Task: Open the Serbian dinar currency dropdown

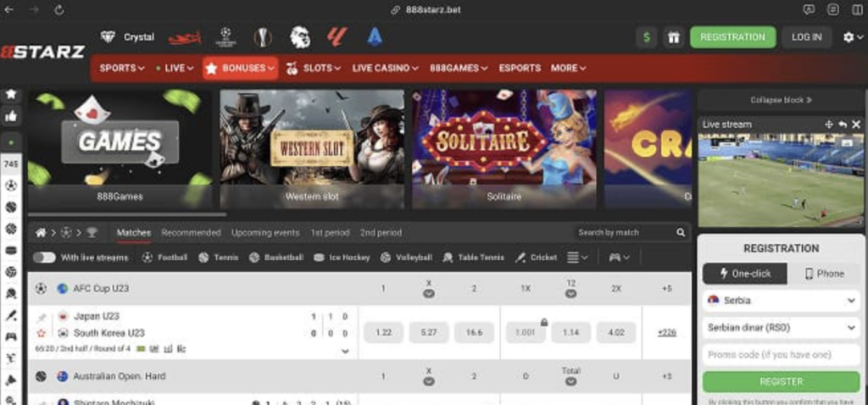Action: (x=781, y=328)
